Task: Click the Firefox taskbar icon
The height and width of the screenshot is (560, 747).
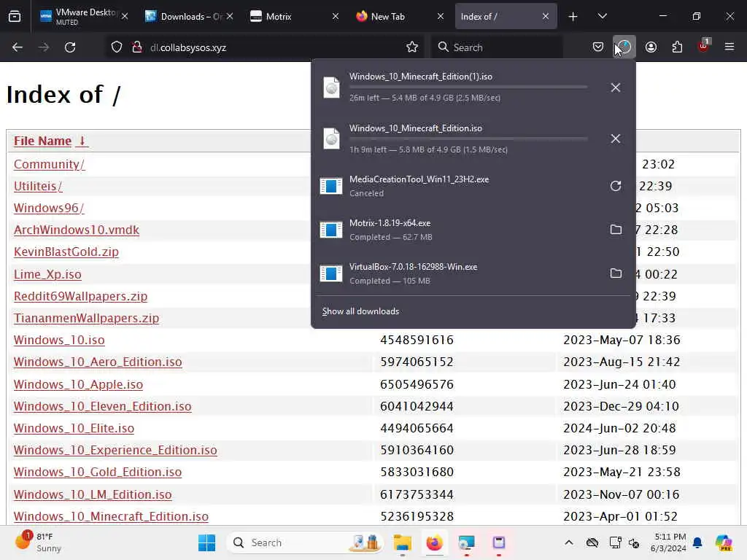Action: point(434,542)
